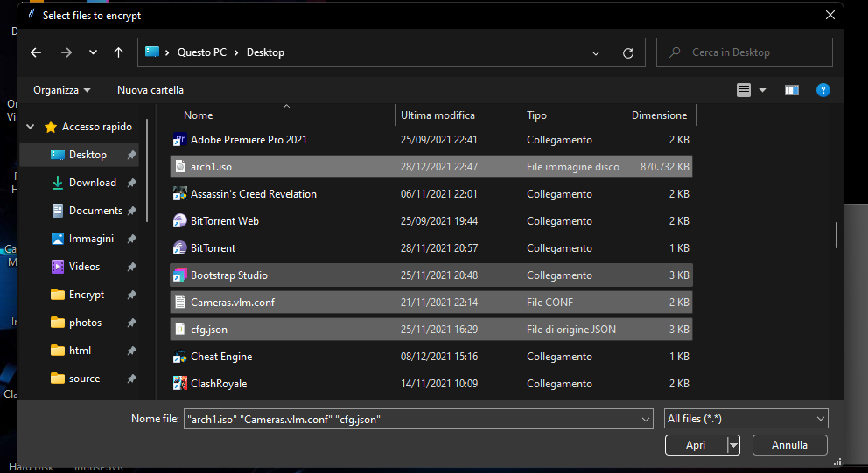Select the Cheat Engine shortcut icon
This screenshot has width=868, height=473.
[x=179, y=356]
